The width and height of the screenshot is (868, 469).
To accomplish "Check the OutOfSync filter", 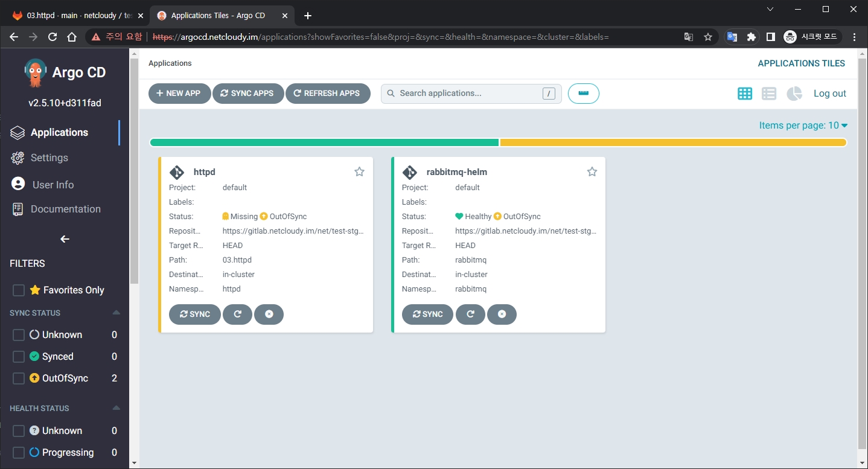I will [19, 378].
